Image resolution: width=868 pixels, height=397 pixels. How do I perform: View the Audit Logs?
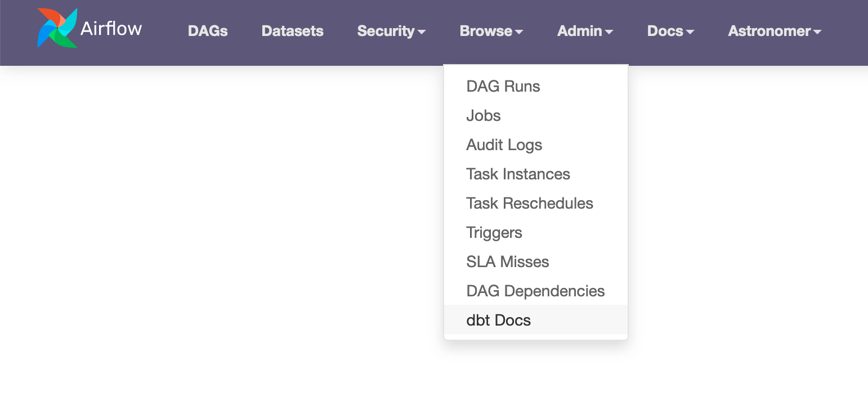(504, 145)
